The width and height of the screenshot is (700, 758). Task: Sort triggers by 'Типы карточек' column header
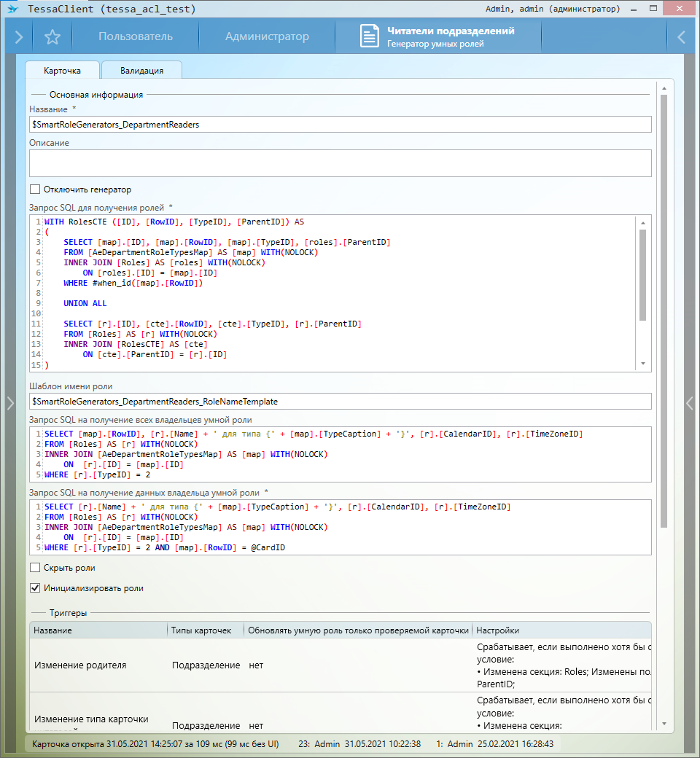pos(202,630)
